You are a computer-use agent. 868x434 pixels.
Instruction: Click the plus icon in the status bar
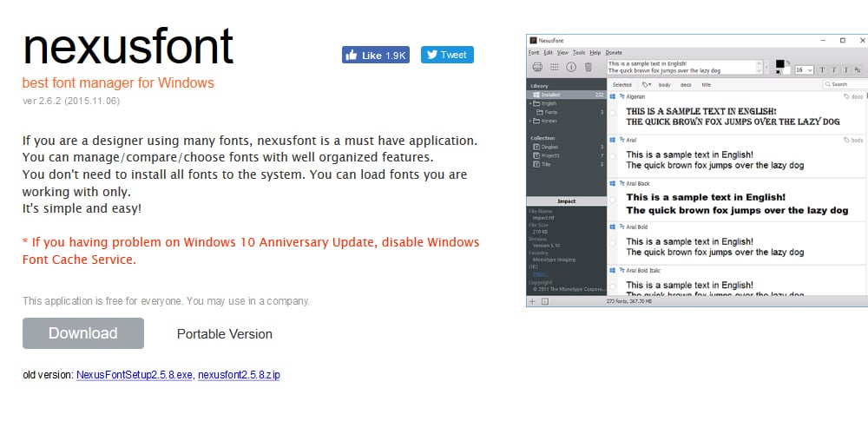[533, 301]
